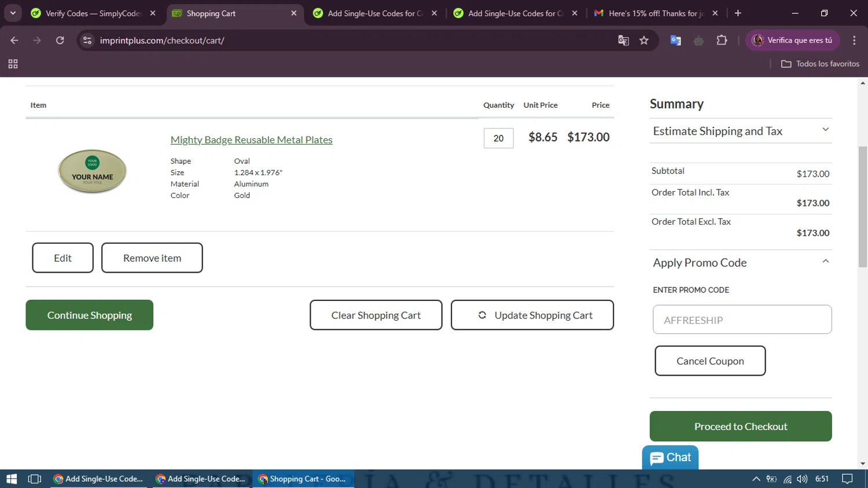
Task: Click the taskbar battery icon
Action: 771,479
